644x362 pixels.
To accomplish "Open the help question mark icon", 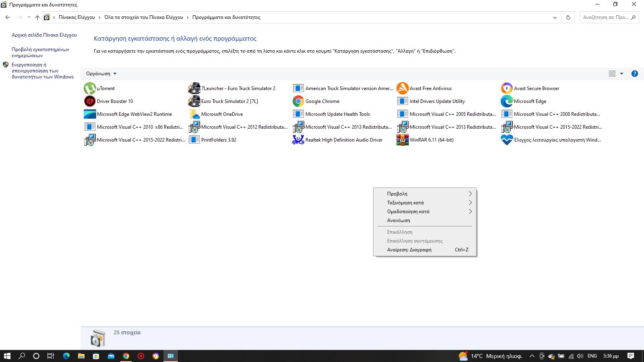I will pos(635,74).
